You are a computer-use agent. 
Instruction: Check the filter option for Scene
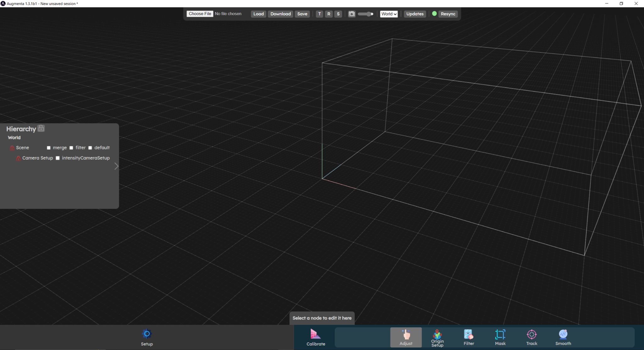(x=71, y=147)
